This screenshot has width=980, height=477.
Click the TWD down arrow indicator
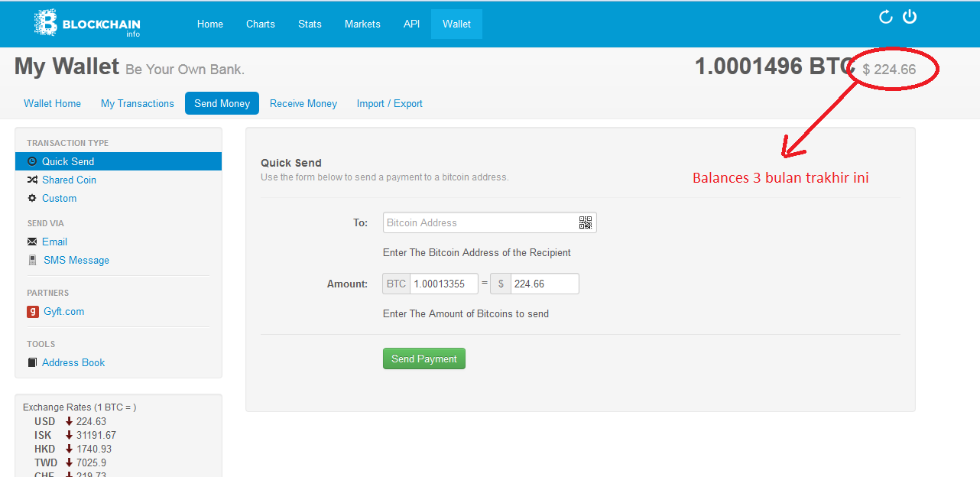[x=69, y=462]
